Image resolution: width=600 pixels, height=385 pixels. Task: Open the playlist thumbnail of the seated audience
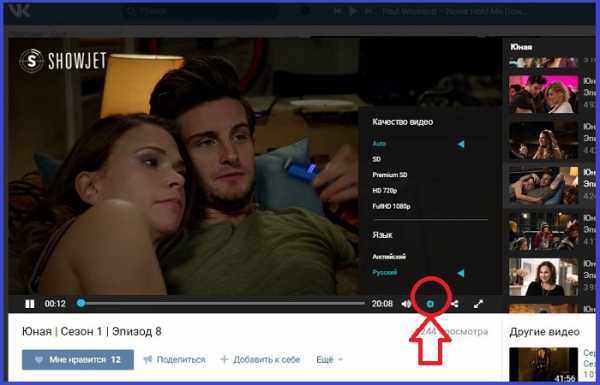[x=543, y=232]
